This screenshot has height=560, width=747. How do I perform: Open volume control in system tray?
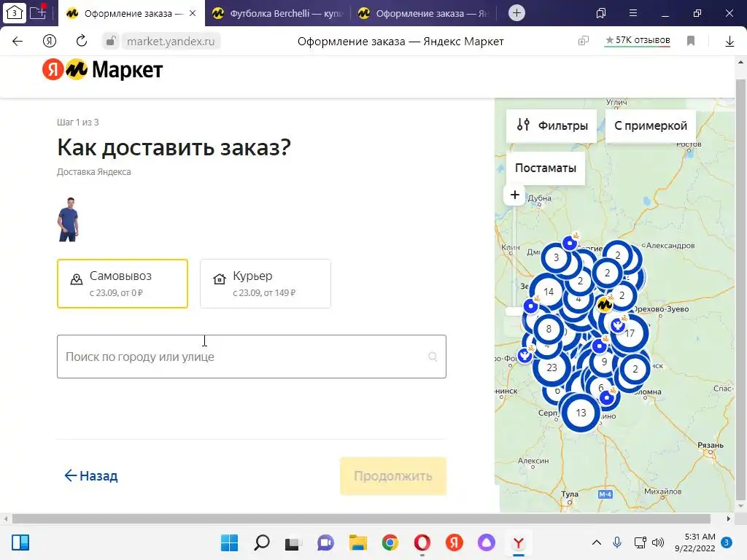point(658,542)
